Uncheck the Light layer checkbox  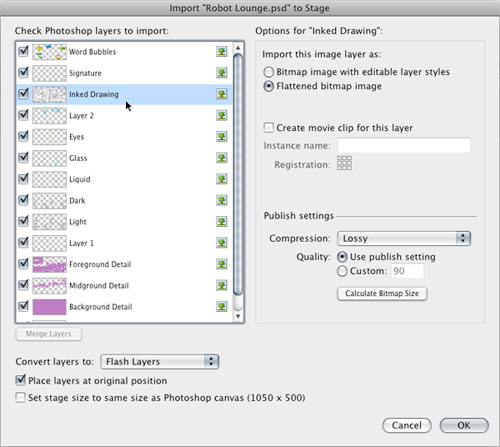[23, 221]
